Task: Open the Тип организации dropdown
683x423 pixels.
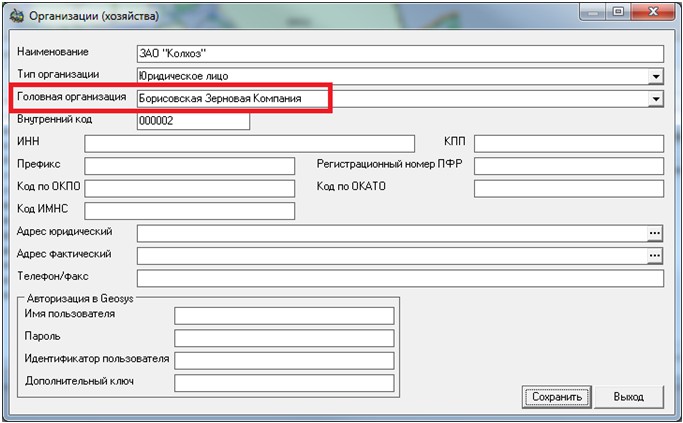Action: [x=656, y=76]
